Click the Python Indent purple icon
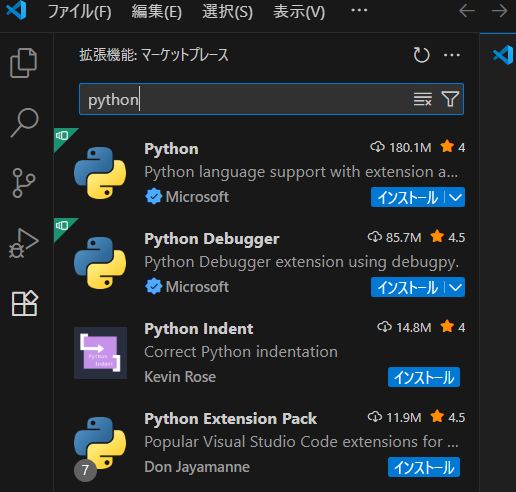The width and height of the screenshot is (516, 492). (100, 353)
